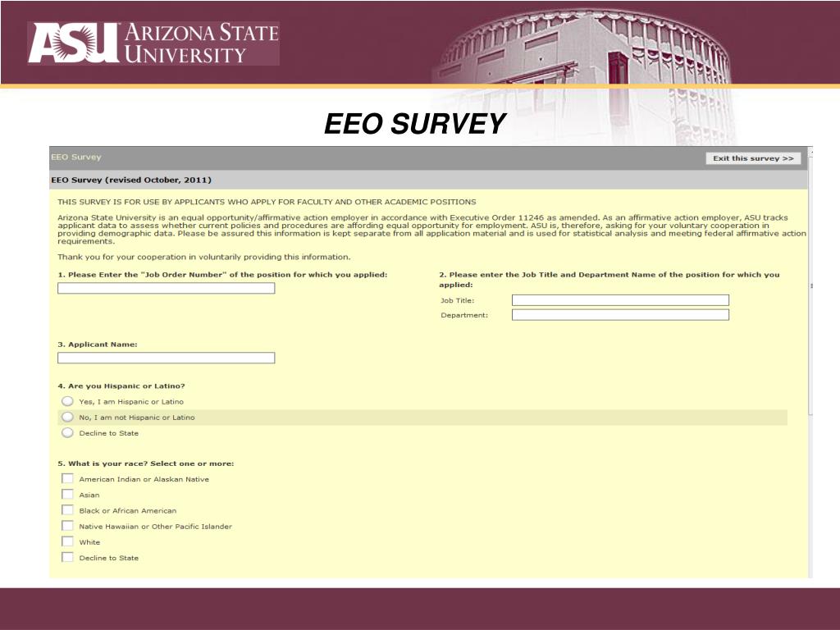Image resolution: width=840 pixels, height=630 pixels.
Task: Select the Department text field
Action: click(620, 315)
